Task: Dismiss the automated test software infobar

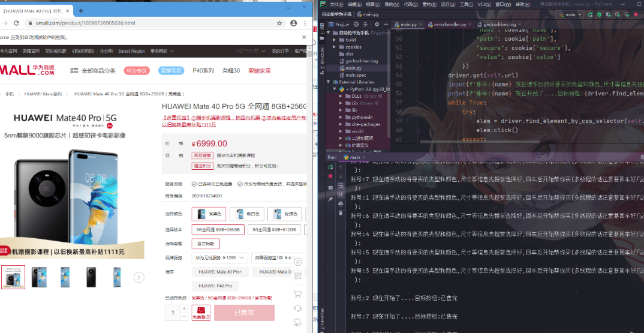Action: 304,37
